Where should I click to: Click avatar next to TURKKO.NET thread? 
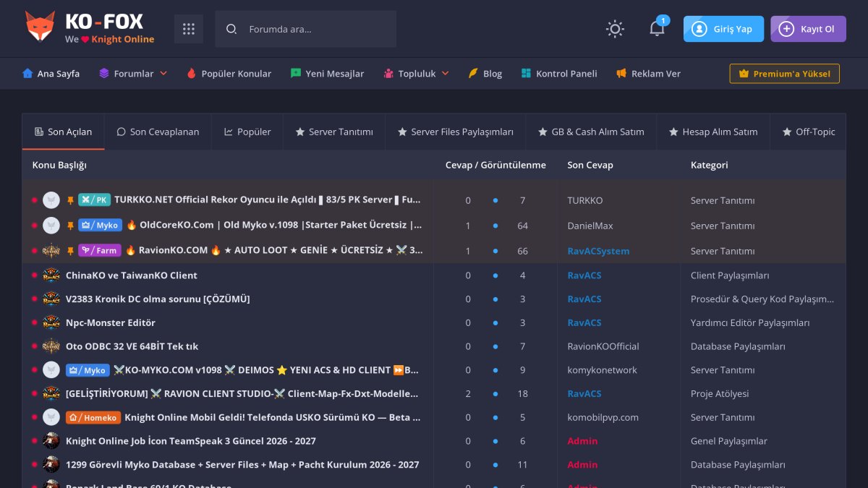point(51,200)
